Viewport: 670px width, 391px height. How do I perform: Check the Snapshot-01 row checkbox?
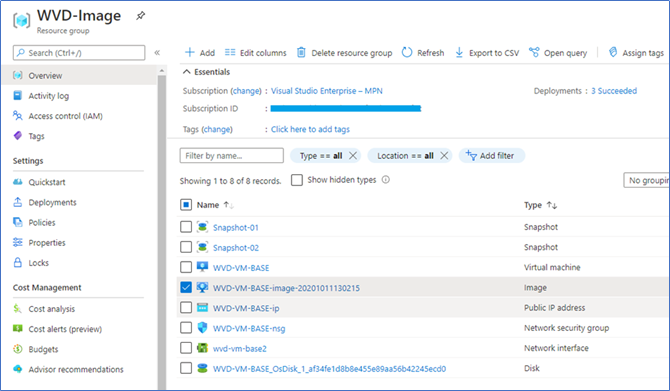pyautogui.click(x=186, y=226)
